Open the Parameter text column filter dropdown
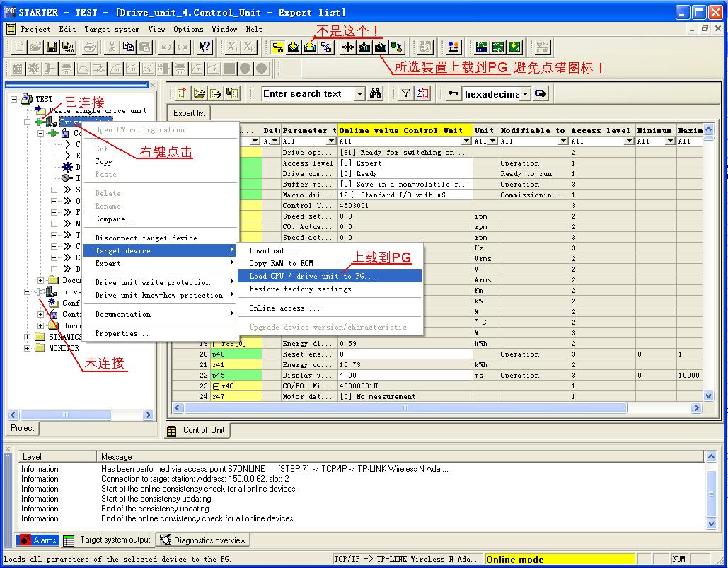The image size is (728, 568). [331, 141]
